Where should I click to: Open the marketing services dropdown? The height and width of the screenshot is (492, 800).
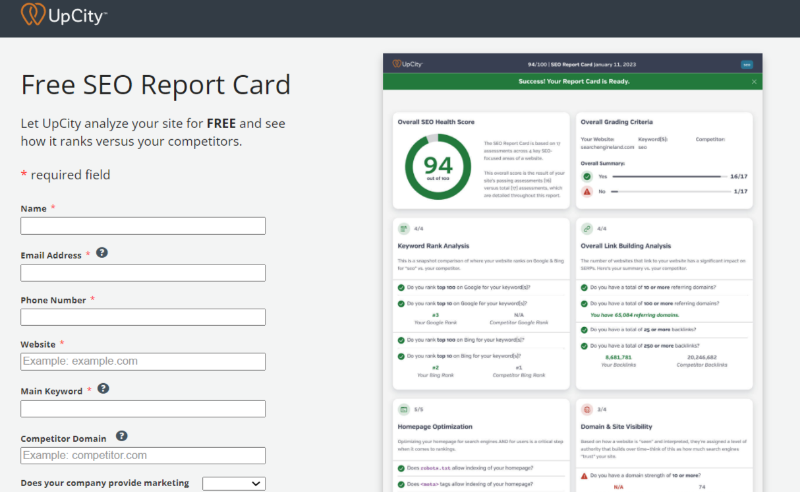[x=234, y=483]
